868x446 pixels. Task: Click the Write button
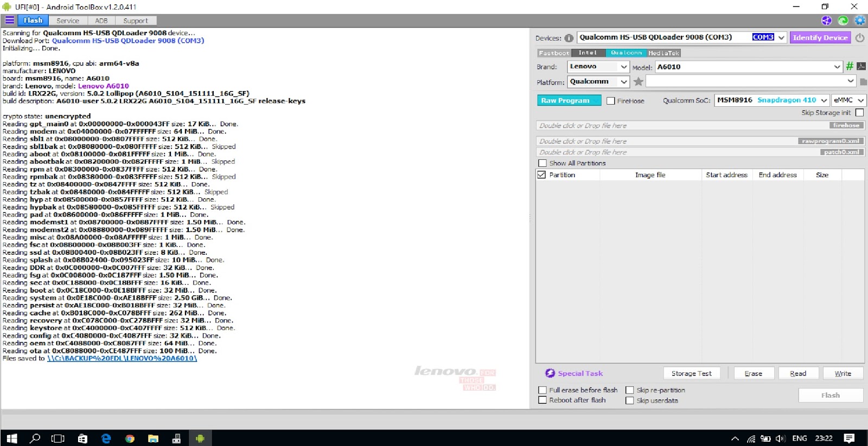pyautogui.click(x=843, y=373)
